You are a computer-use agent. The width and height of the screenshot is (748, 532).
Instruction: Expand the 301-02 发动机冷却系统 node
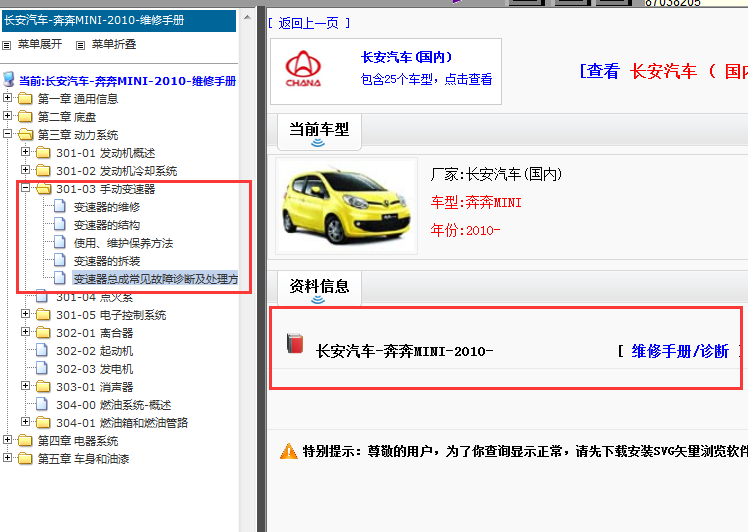tap(26, 170)
